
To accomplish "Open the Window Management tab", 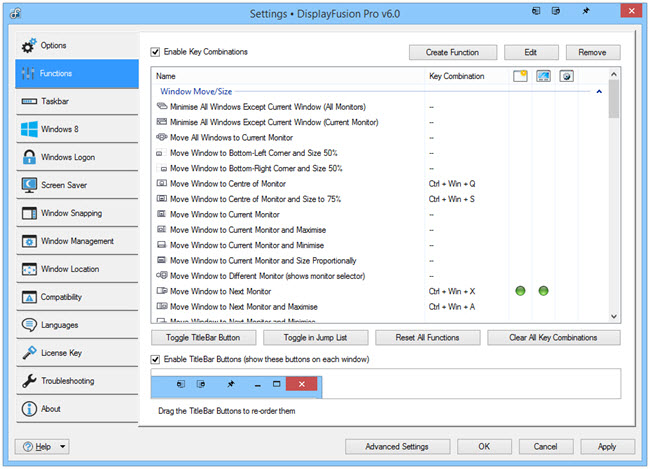I will tap(77, 241).
